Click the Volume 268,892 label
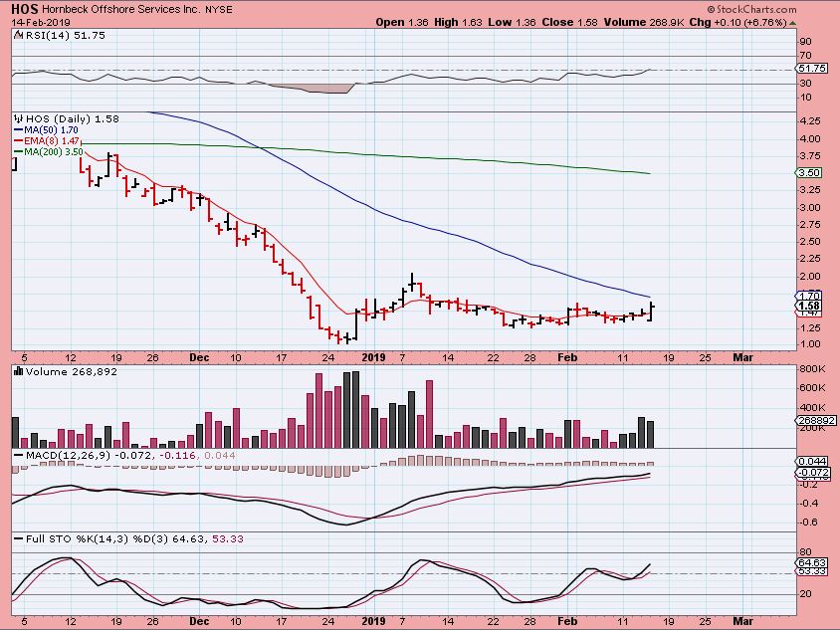The width and height of the screenshot is (840, 632). [72, 371]
